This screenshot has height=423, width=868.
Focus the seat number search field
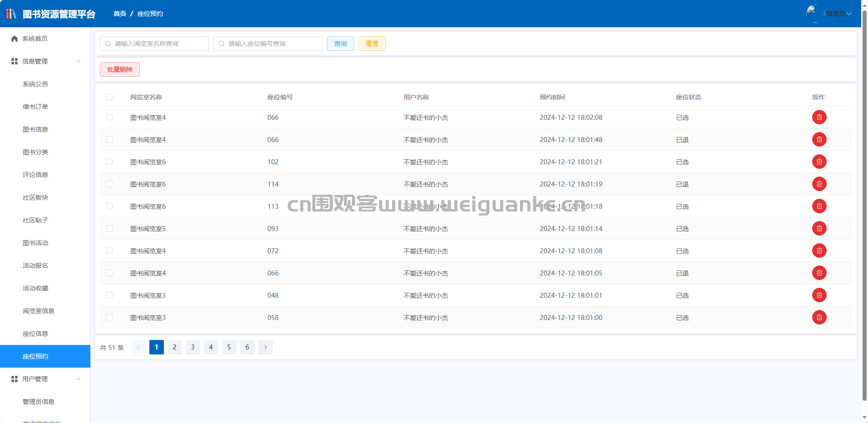(x=268, y=44)
